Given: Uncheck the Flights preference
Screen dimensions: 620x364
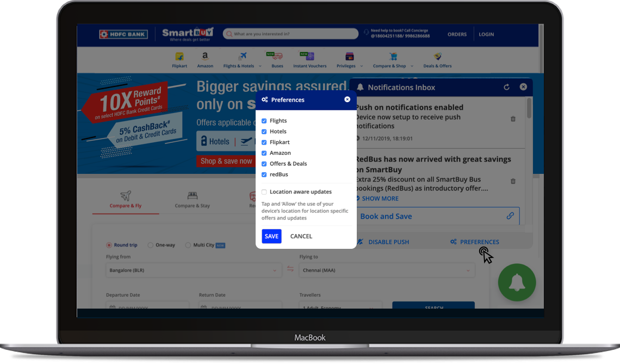Looking at the screenshot, I should (x=264, y=121).
